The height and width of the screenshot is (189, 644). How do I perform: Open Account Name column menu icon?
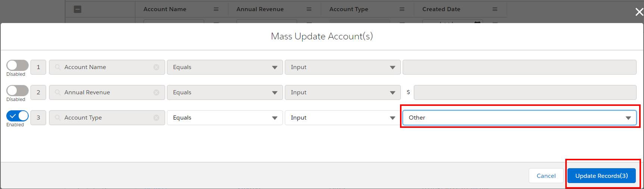pyautogui.click(x=216, y=9)
